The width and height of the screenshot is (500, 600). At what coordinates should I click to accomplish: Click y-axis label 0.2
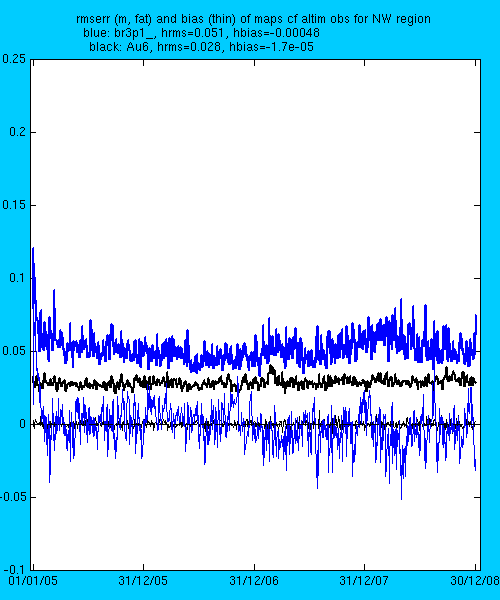click(18, 132)
